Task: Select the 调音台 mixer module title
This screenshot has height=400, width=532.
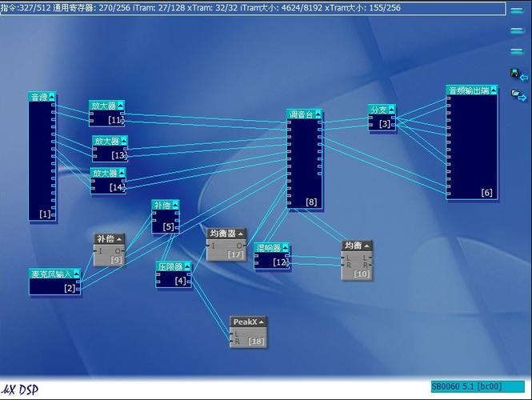Action: coord(300,114)
